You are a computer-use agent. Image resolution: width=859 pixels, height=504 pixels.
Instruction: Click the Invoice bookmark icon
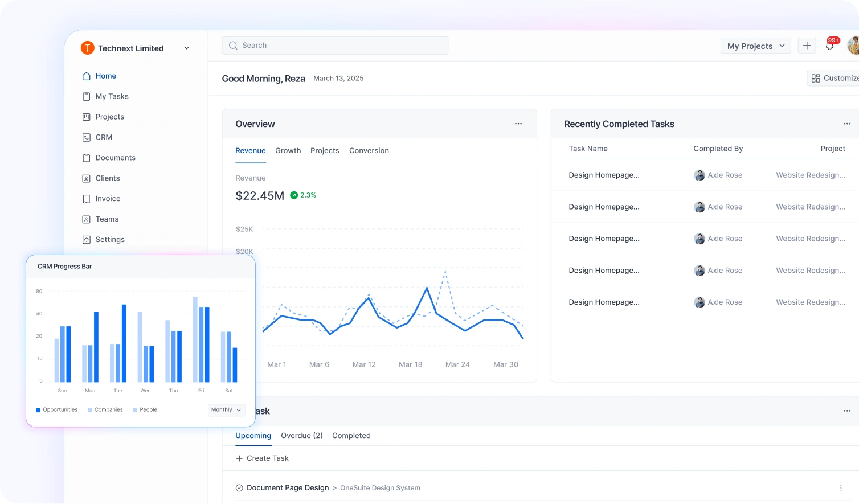(87, 199)
